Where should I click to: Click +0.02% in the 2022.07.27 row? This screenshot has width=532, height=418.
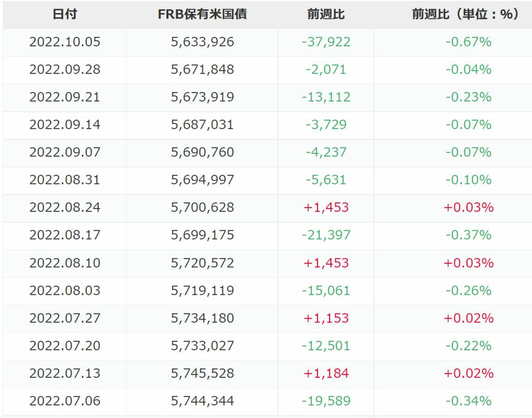pyautogui.click(x=468, y=318)
